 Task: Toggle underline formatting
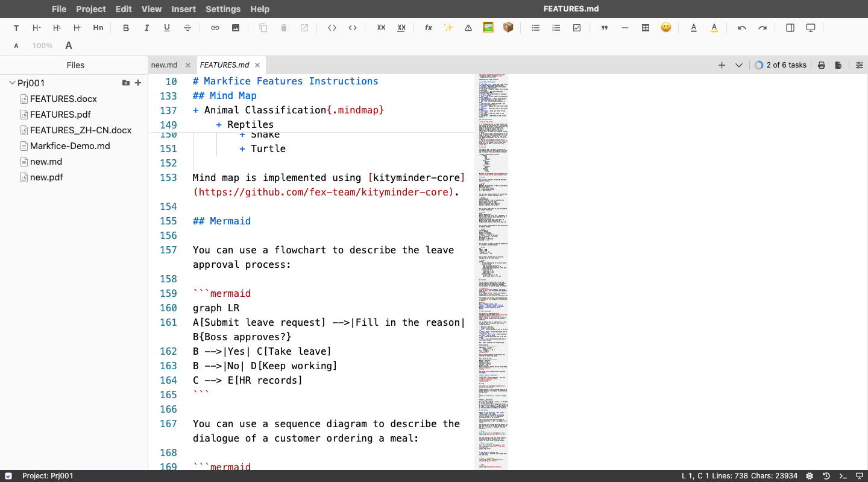(167, 28)
